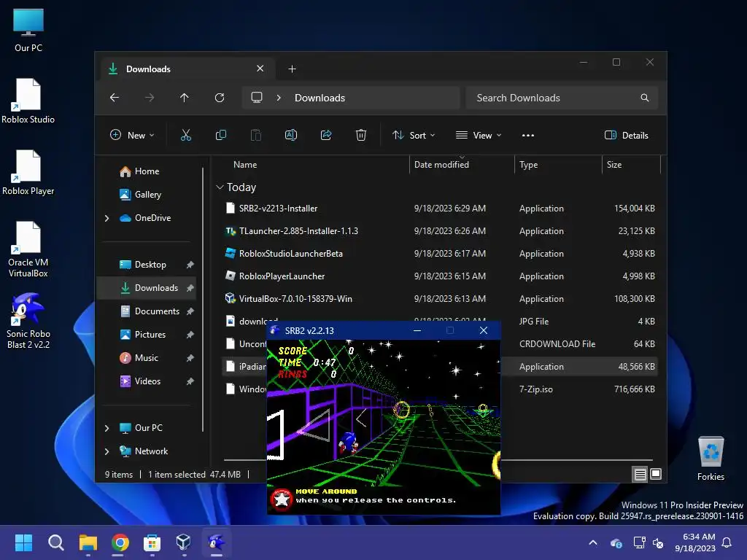Image resolution: width=747 pixels, height=560 pixels.
Task: Open File Explorer from taskbar
Action: coord(88,542)
